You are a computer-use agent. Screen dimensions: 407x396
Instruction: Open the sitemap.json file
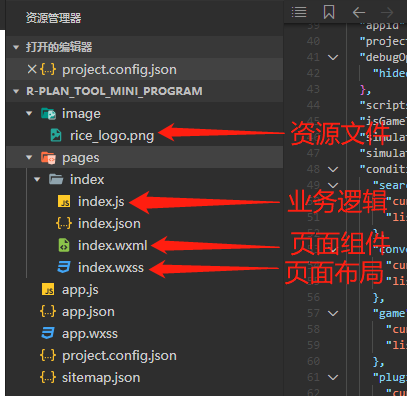pyautogui.click(x=101, y=378)
